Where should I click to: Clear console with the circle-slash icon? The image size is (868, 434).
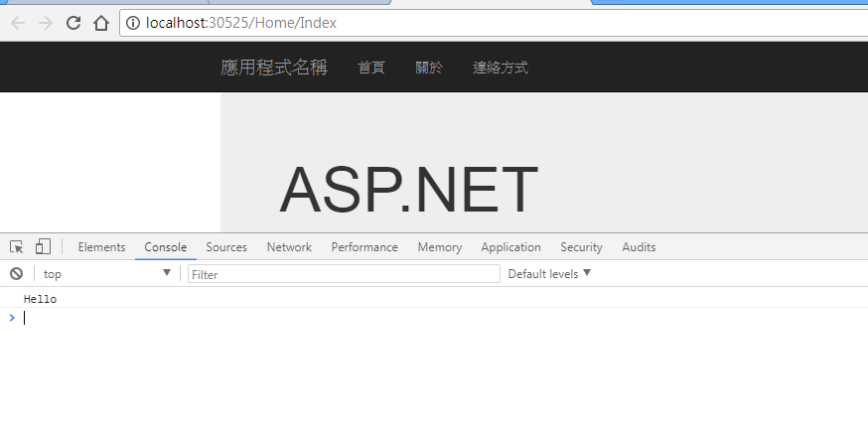(x=17, y=273)
